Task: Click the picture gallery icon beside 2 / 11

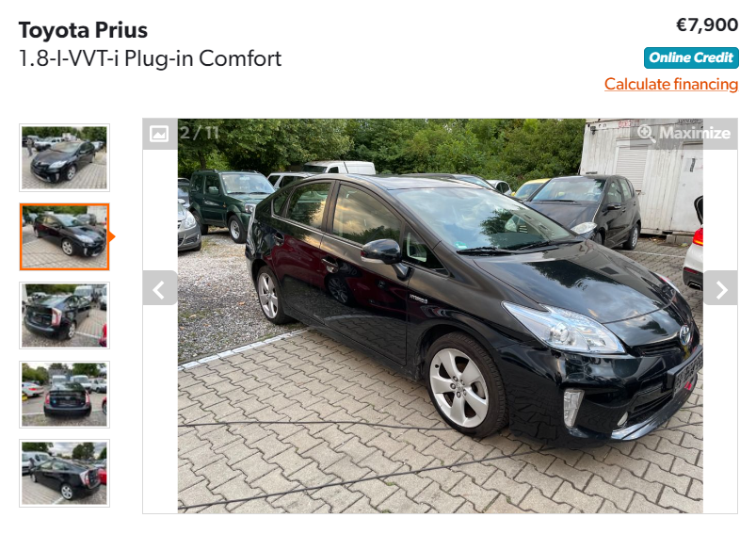Action: (160, 134)
